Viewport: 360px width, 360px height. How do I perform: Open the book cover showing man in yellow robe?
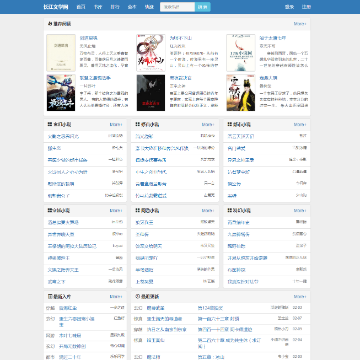(241, 93)
